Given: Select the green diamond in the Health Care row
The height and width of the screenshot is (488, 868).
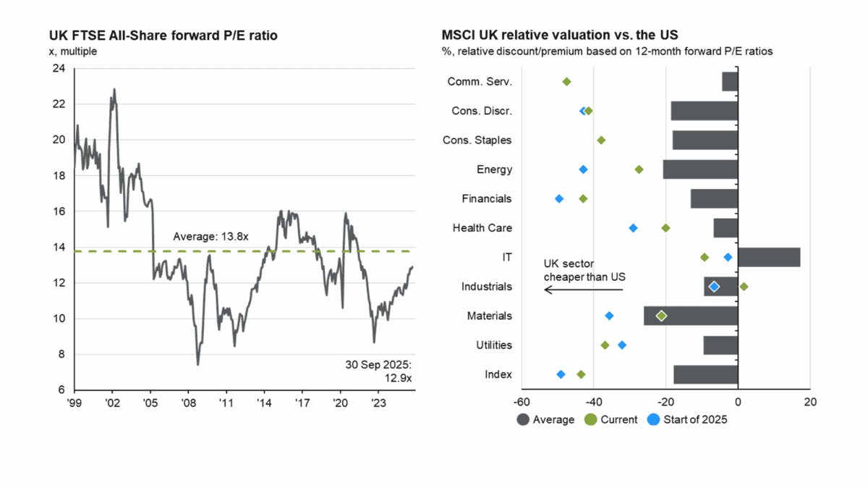Looking at the screenshot, I should tap(665, 228).
